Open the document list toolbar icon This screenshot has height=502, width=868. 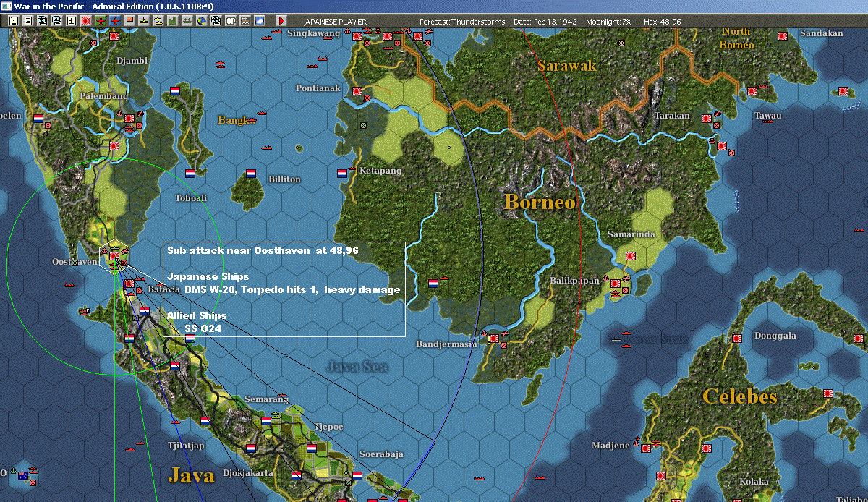click(27, 21)
